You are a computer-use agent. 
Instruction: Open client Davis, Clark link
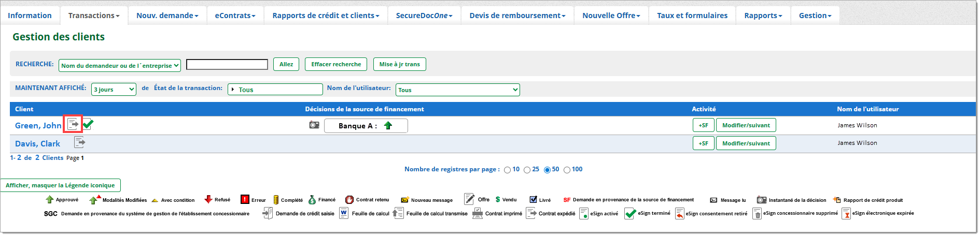click(37, 144)
